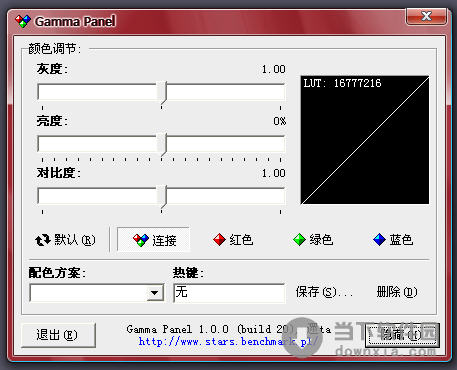Click the 灰度 gamma slider thumb
Image resolution: width=457 pixels, height=370 pixels.
162,93
